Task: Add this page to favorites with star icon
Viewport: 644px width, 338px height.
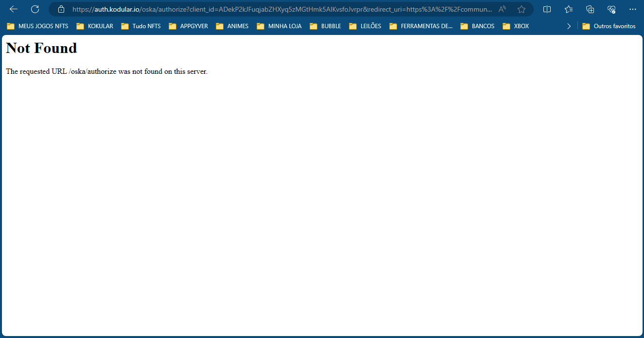Action: [x=522, y=9]
